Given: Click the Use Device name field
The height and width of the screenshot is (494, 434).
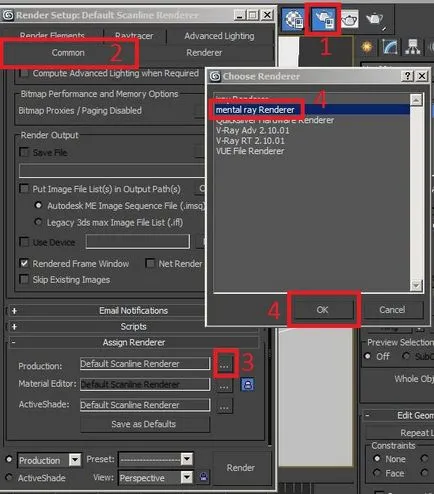Looking at the screenshot, I should click(x=138, y=242).
